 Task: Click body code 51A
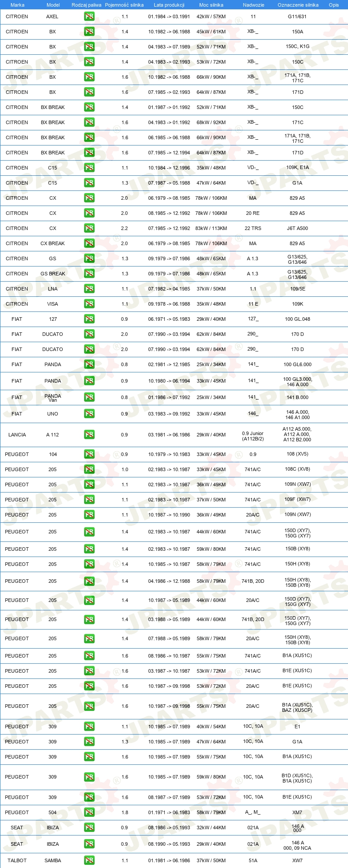click(253, 860)
